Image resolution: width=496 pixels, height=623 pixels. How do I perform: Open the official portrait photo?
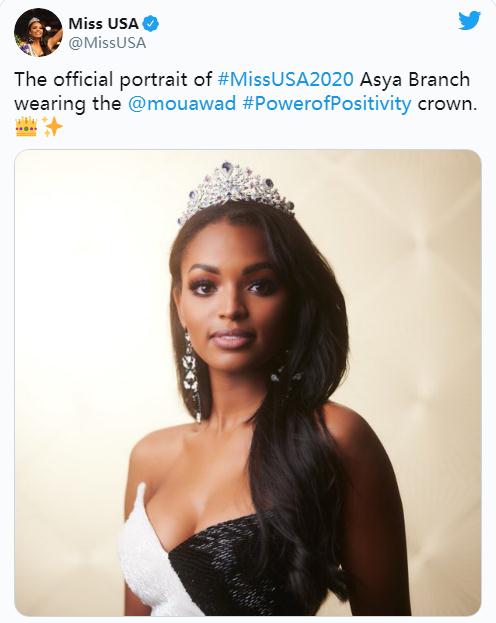[x=248, y=383]
